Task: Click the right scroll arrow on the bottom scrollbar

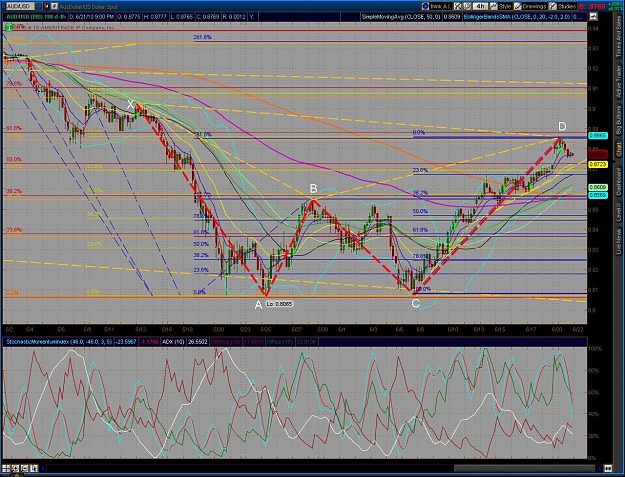Action: click(x=598, y=469)
